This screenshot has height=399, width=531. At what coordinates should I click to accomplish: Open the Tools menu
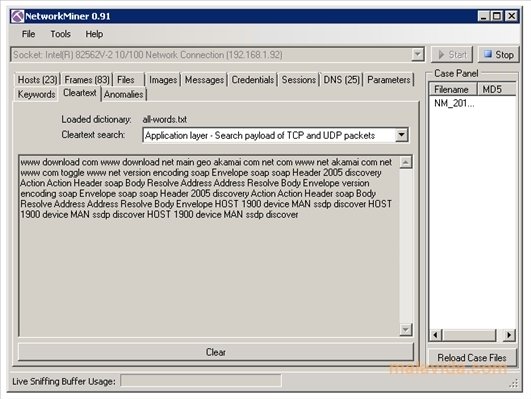pos(60,34)
